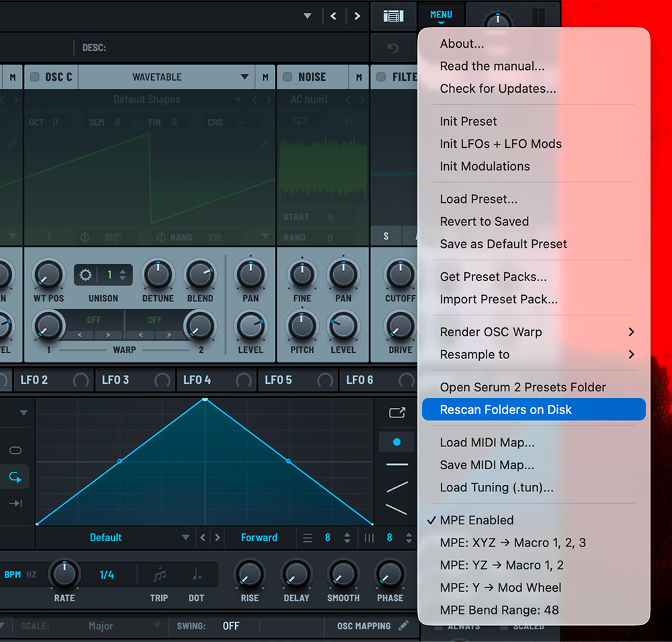
Task: Click the LFO 4 drag circle
Action: [243, 380]
